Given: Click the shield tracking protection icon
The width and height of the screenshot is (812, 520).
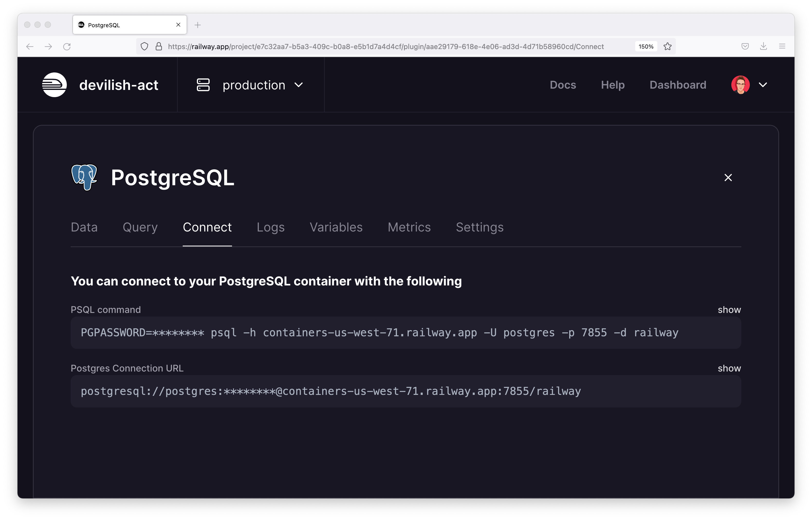Looking at the screenshot, I should point(144,47).
